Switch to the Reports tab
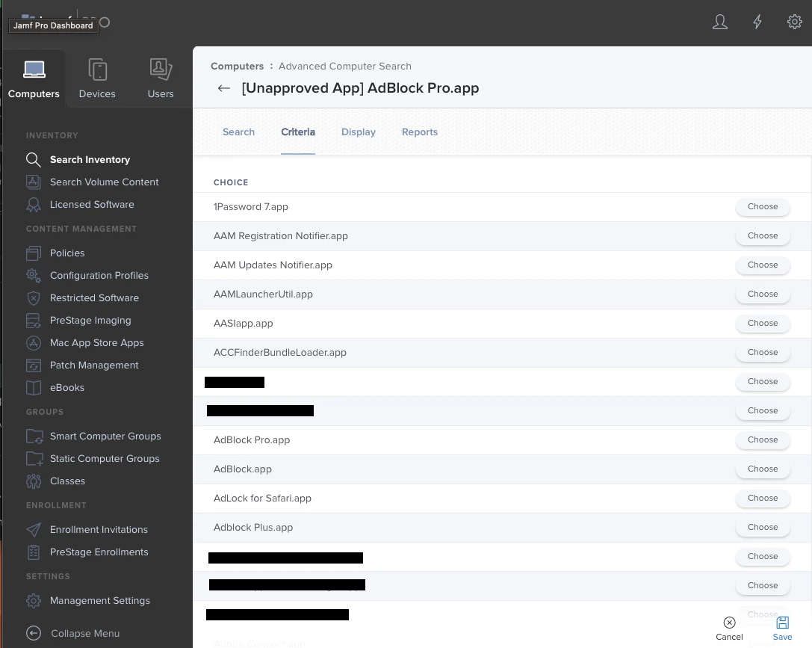 pyautogui.click(x=420, y=132)
